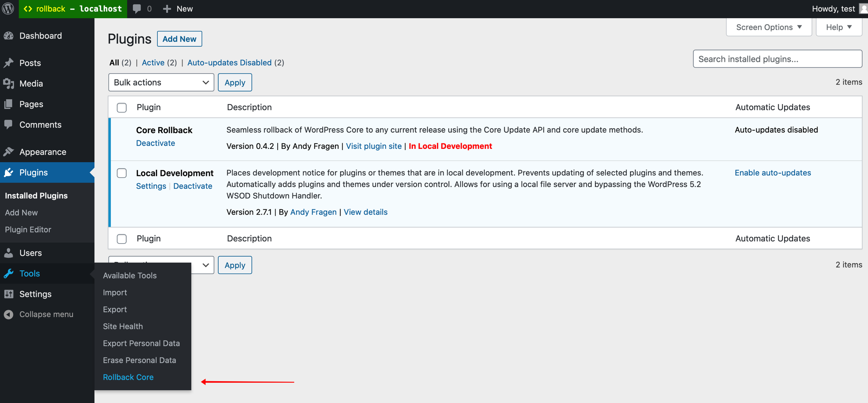The image size is (868, 403).
Task: Click the Andy Fragen author link
Action: 313,212
